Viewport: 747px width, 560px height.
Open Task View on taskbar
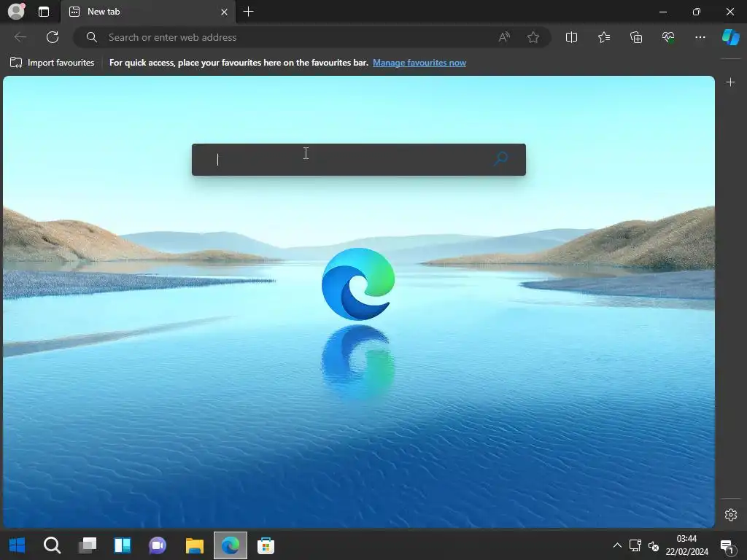[x=88, y=545]
